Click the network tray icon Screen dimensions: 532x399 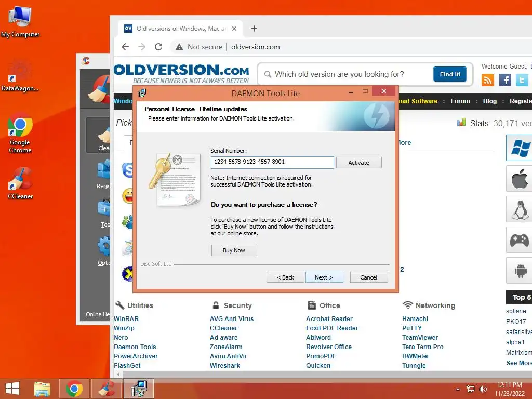point(471,389)
